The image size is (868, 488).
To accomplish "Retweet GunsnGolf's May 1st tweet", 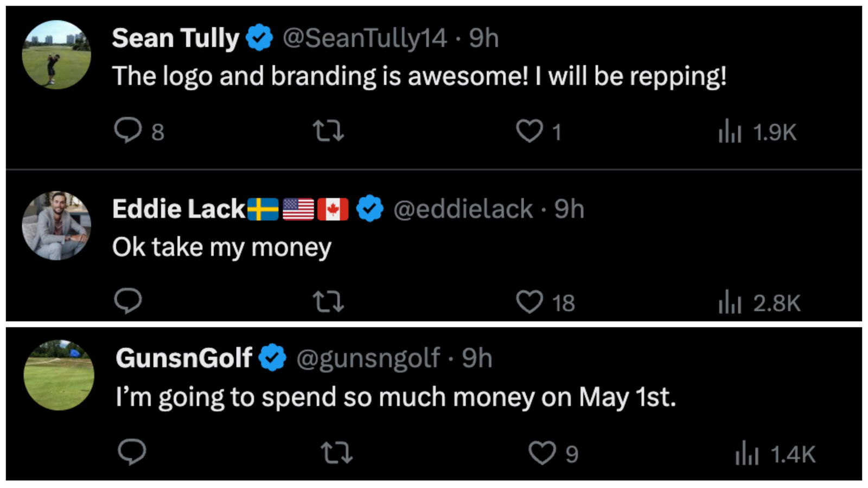I will pyautogui.click(x=337, y=453).
